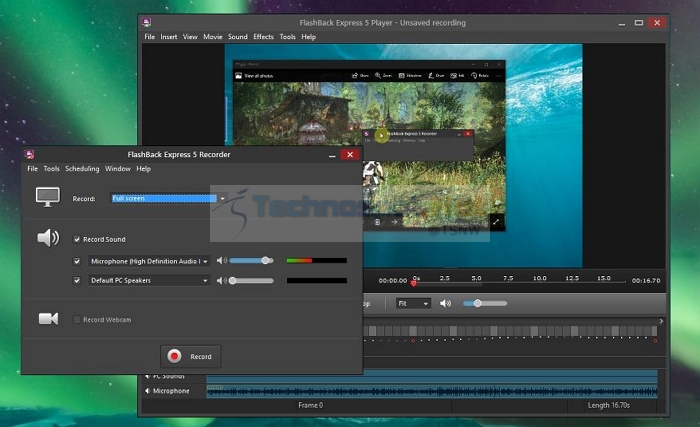Image resolution: width=700 pixels, height=427 pixels.
Task: Click Zoom magnifier in recorded Photos app
Action: coord(378,75)
